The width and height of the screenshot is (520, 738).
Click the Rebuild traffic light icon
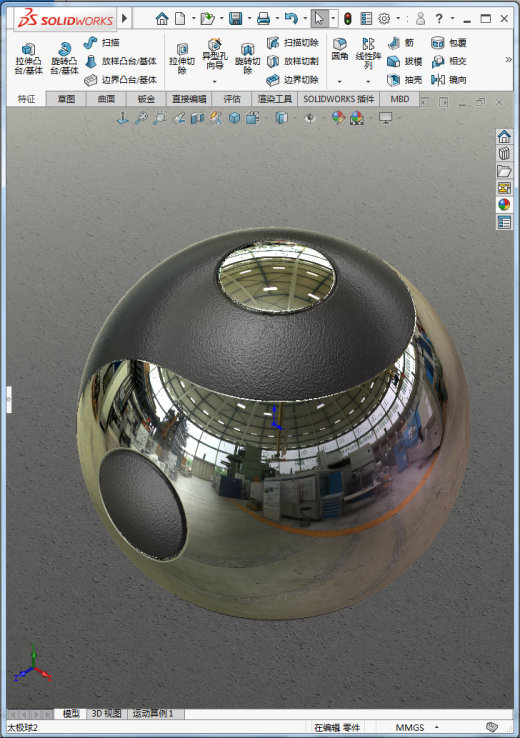(x=348, y=18)
